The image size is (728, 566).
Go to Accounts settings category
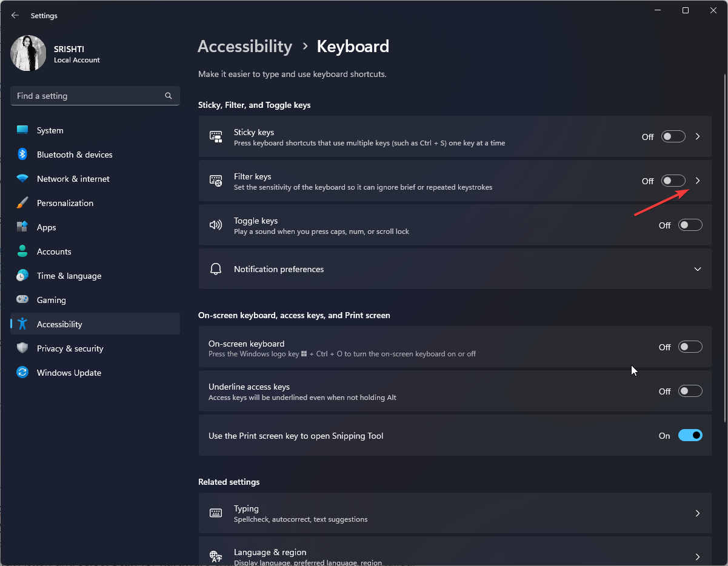54,251
